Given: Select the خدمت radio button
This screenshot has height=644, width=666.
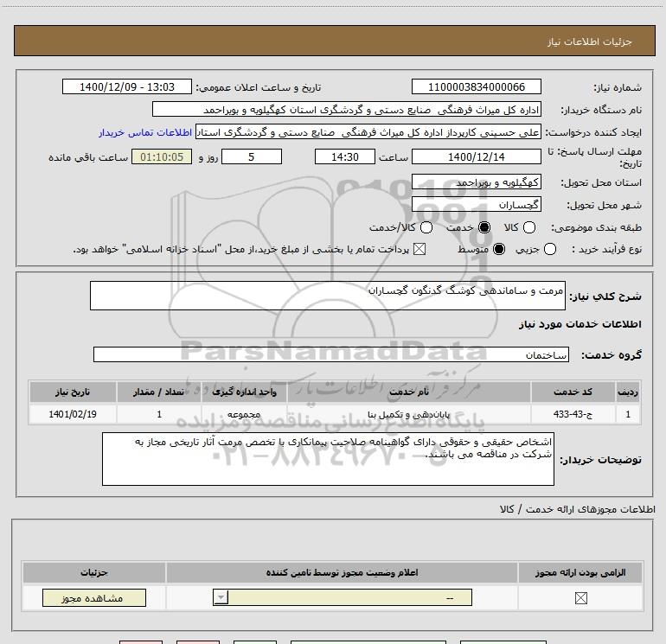Looking at the screenshot, I should click(x=483, y=227).
